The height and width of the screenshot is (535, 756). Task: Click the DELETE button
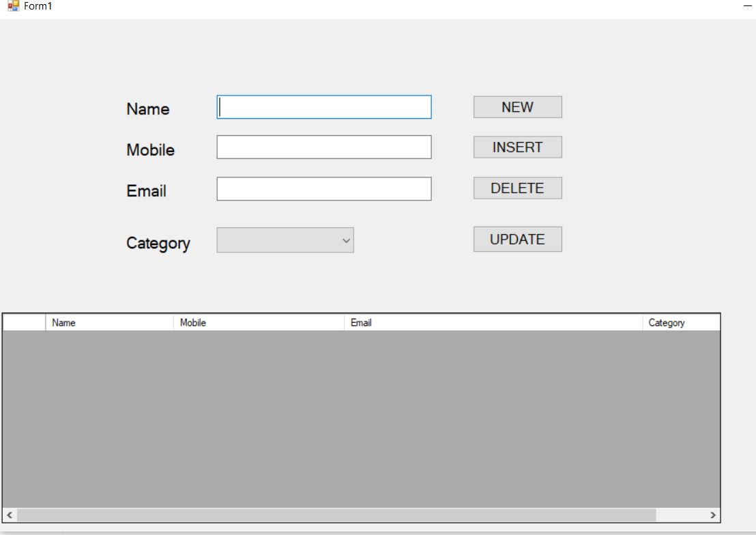[517, 188]
